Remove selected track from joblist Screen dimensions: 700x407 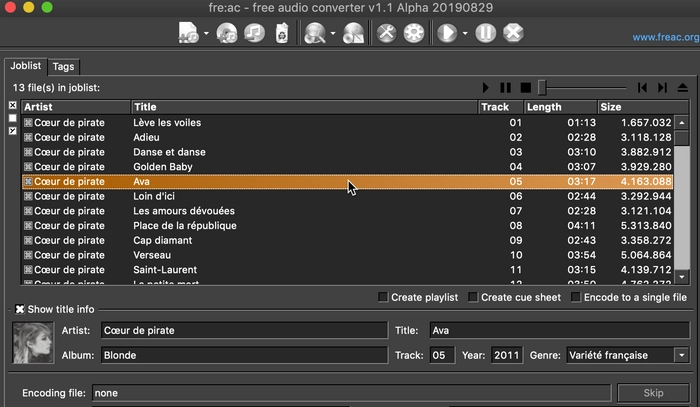(x=254, y=33)
